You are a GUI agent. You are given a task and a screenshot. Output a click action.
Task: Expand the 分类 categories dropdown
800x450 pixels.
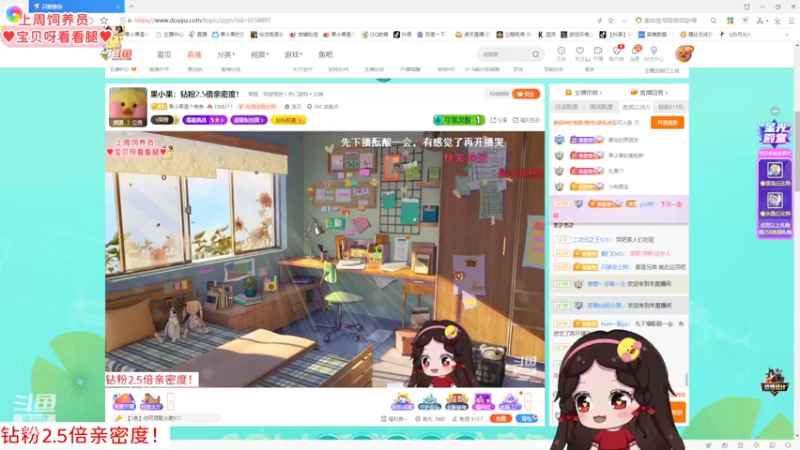226,55
